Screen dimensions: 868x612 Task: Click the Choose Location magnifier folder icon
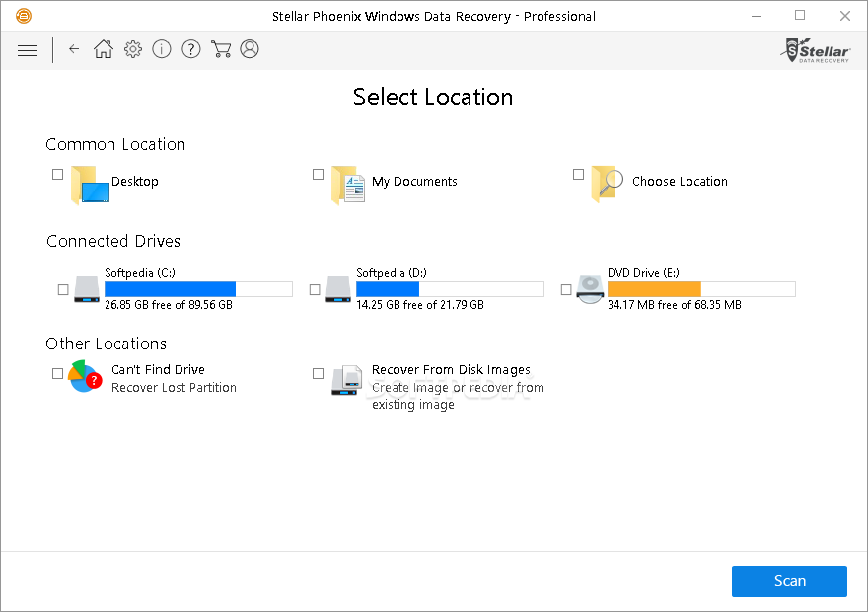coord(608,184)
